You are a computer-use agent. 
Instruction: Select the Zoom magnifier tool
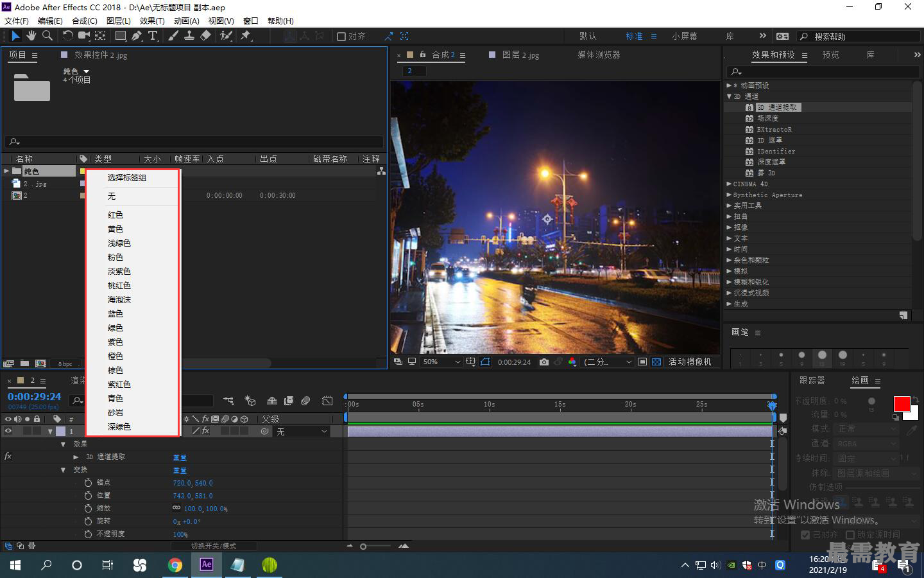pos(47,36)
